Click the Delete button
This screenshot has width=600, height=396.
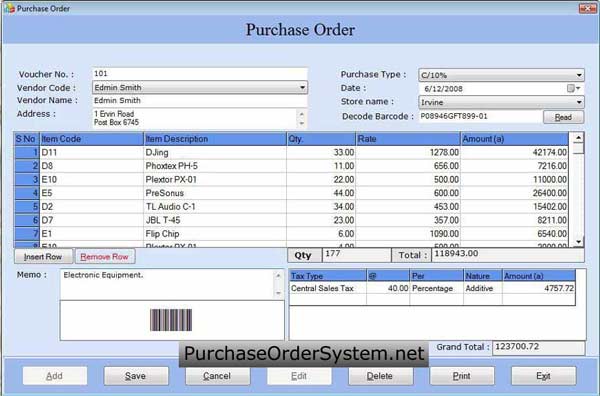[380, 376]
